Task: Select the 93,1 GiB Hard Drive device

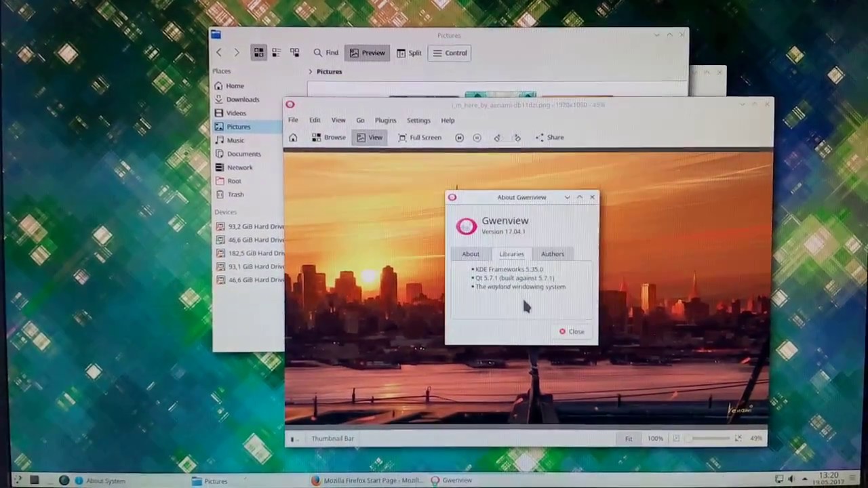Action: (249, 266)
